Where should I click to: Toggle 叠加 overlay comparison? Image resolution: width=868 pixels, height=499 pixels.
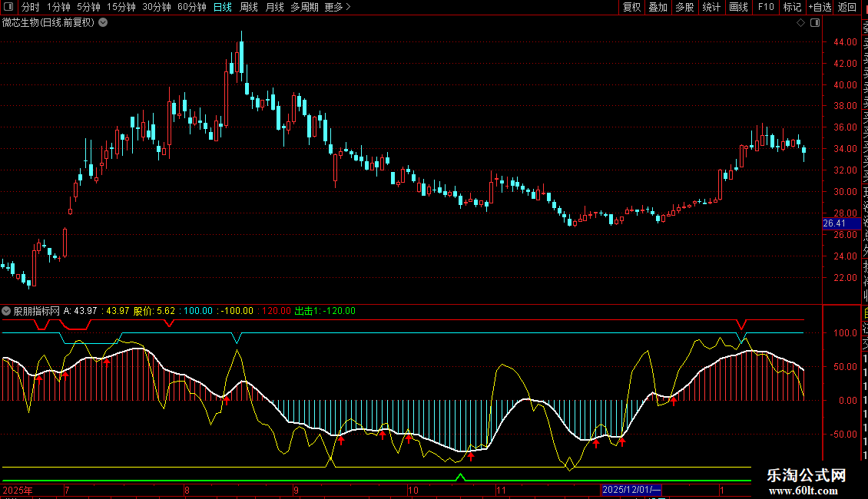(x=658, y=7)
